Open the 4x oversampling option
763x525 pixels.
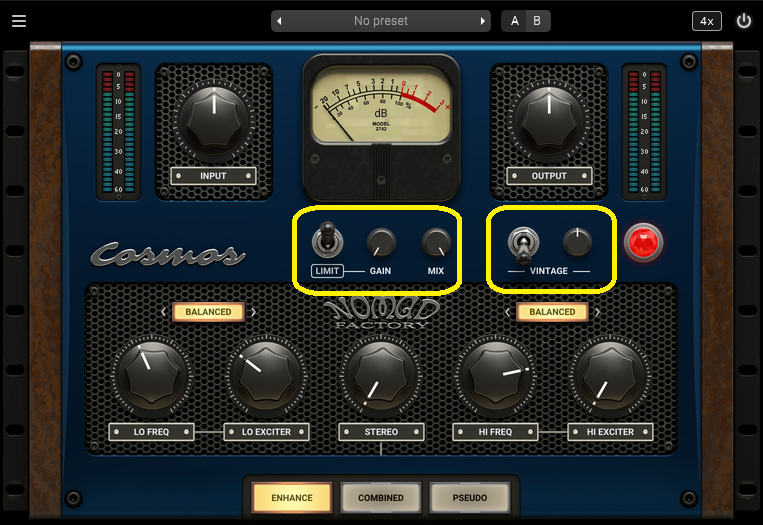point(707,21)
